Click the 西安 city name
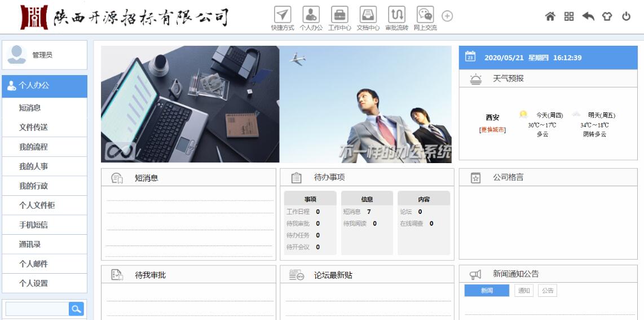The width and height of the screenshot is (644, 320). point(492,117)
